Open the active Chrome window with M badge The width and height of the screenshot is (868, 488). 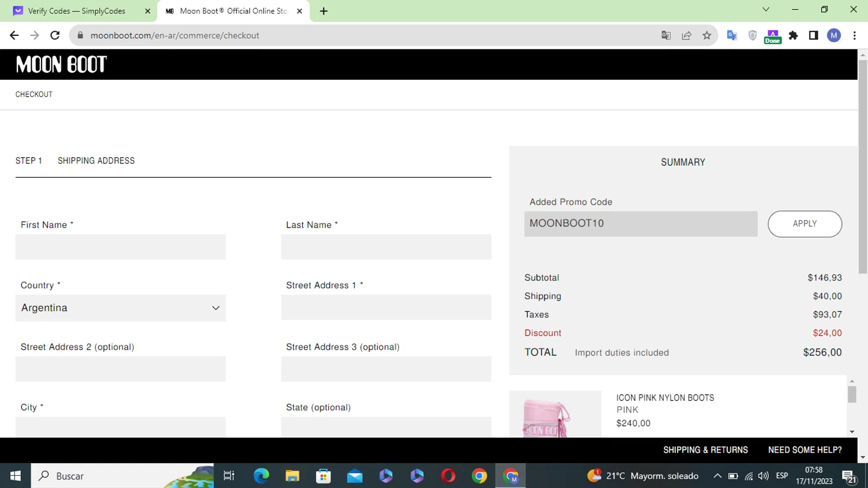pyautogui.click(x=511, y=476)
